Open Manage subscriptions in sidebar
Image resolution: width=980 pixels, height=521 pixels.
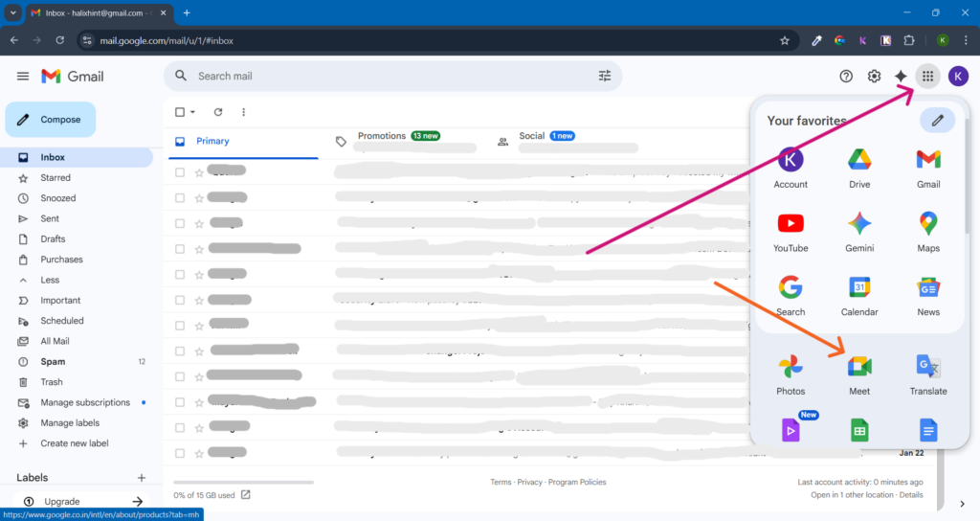pyautogui.click(x=84, y=402)
